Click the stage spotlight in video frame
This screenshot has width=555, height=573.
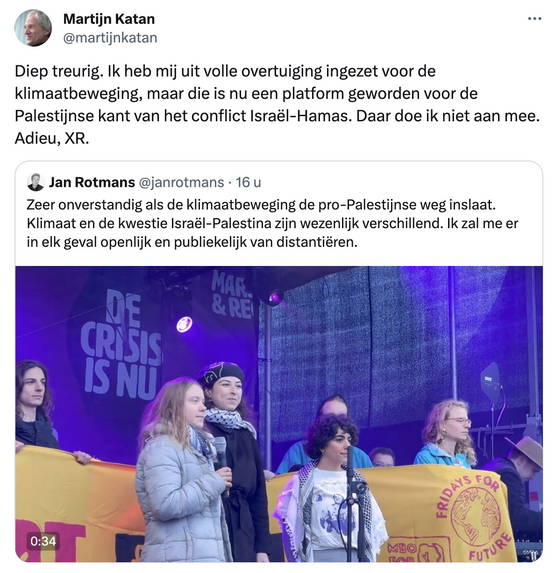(x=185, y=325)
